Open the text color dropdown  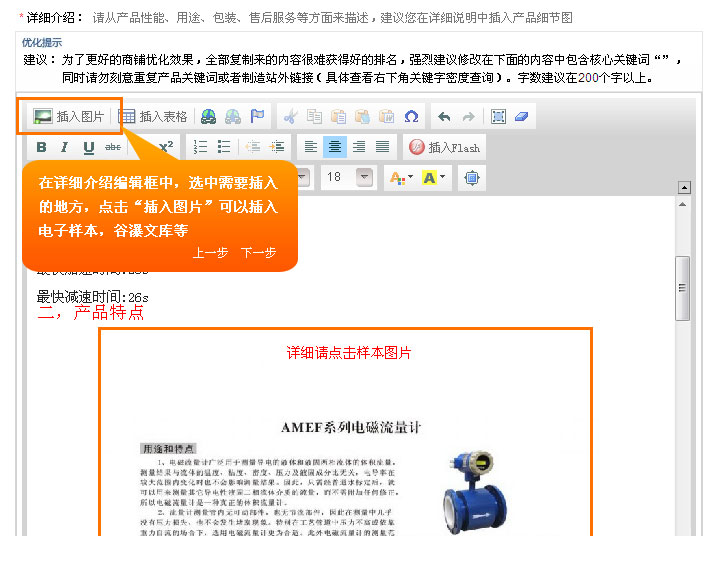tap(398, 178)
